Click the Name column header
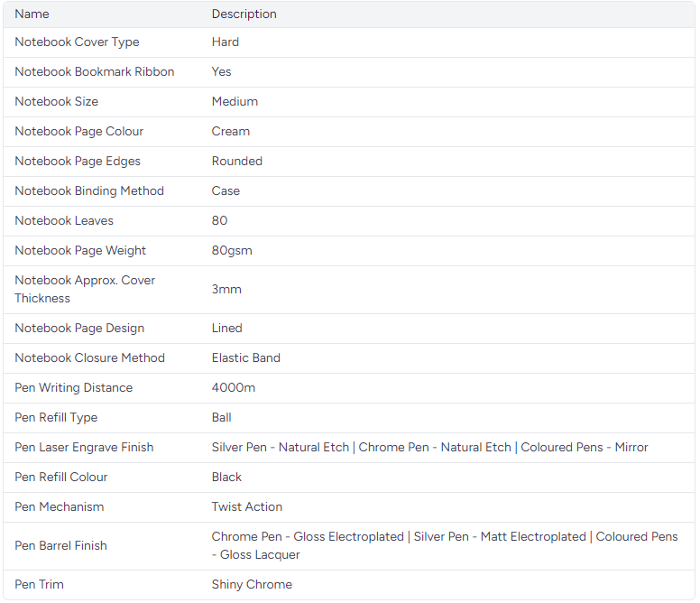 point(32,14)
